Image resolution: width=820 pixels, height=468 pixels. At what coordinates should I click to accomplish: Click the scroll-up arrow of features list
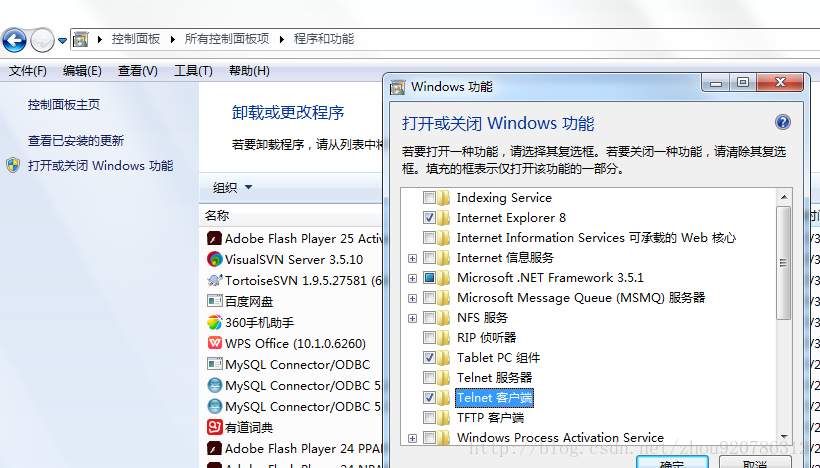(783, 197)
